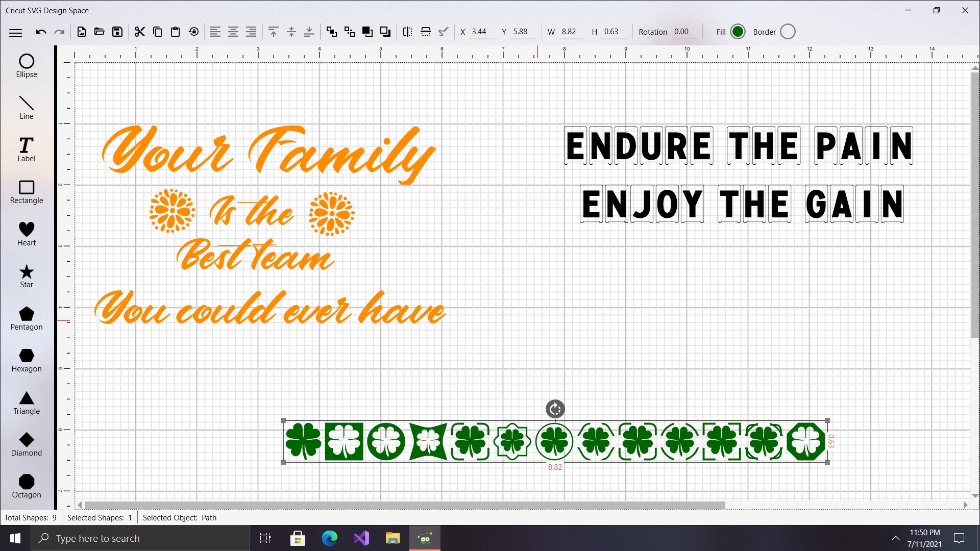Select the Label text tool

[x=27, y=149]
